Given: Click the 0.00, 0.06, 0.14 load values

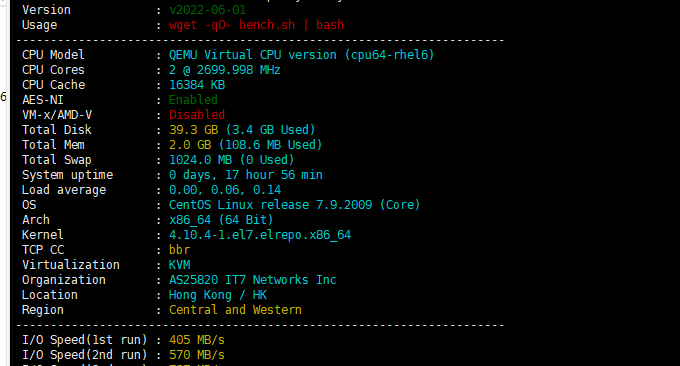Looking at the screenshot, I should [225, 190].
